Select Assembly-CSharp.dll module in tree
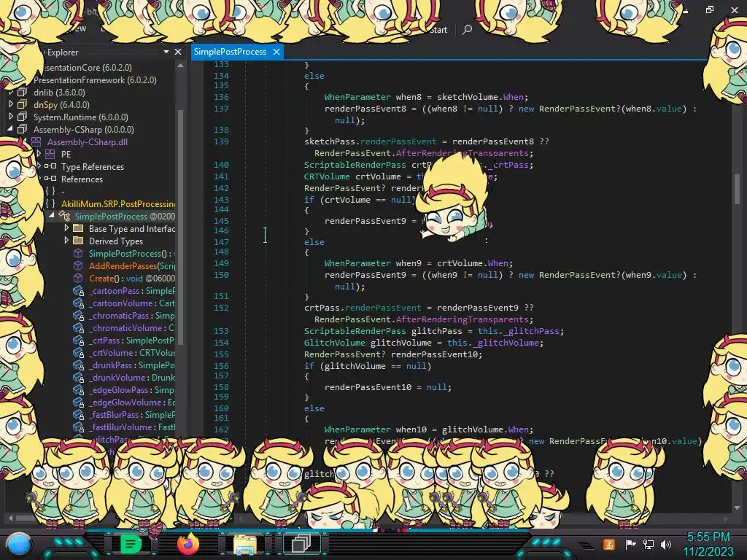 point(88,141)
